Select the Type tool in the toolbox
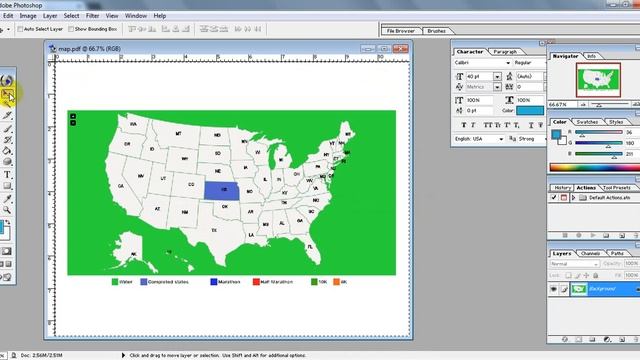The width and height of the screenshot is (640, 360). [x=7, y=175]
